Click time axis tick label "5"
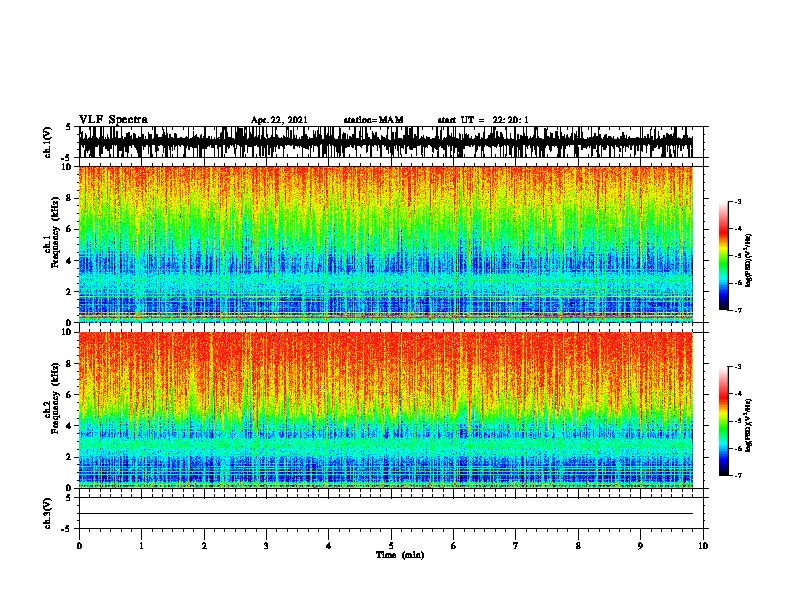This screenshot has width=792, height=612. (391, 546)
